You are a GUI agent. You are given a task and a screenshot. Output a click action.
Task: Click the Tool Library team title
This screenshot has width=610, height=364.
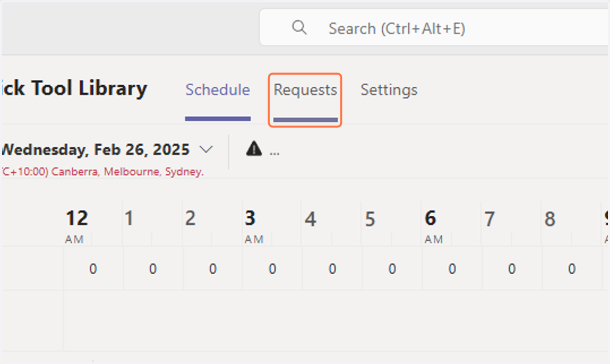74,88
